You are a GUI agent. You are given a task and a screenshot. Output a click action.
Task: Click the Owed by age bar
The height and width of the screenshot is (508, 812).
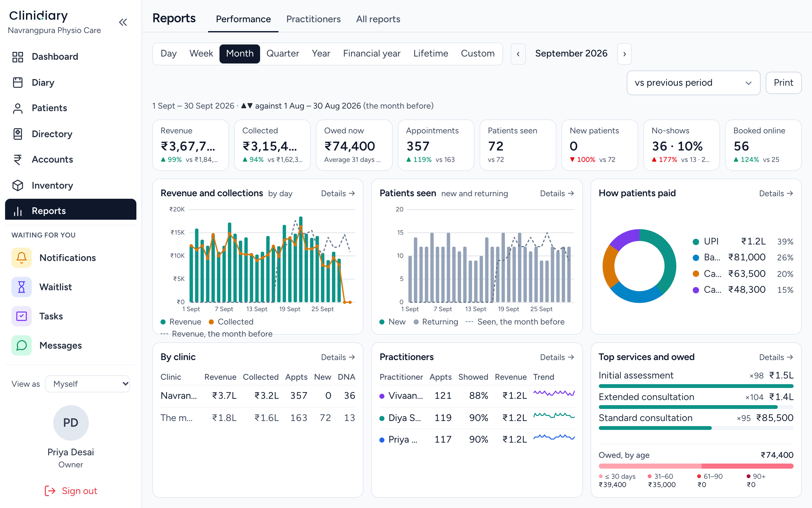click(696, 466)
